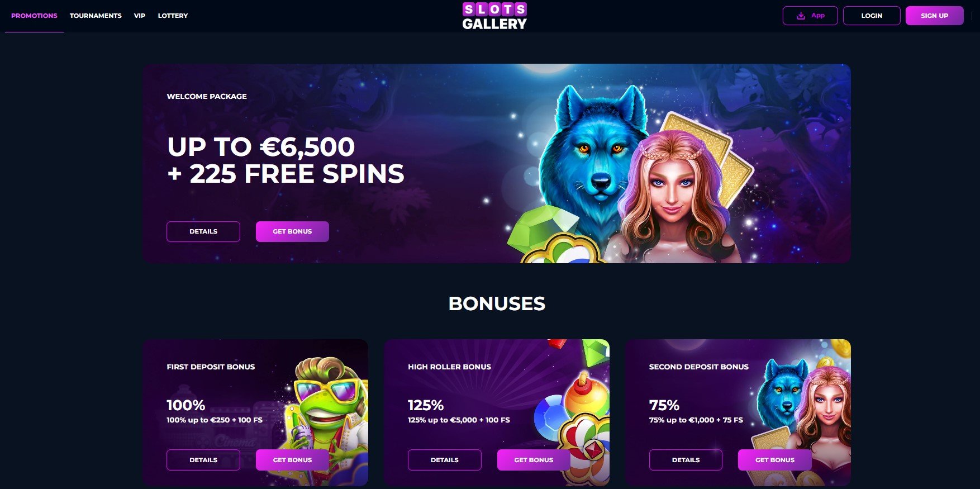Get Bonus on First Deposit Bonus card
The height and width of the screenshot is (489, 980).
click(292, 460)
